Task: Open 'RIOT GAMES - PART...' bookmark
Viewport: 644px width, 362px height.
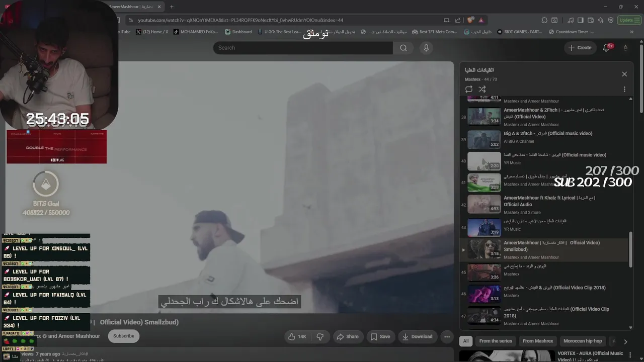Action: coord(520,32)
